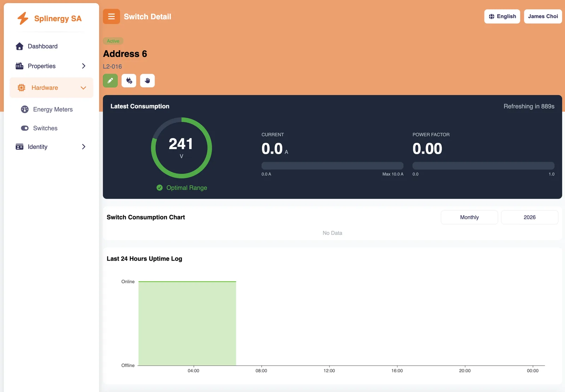Click the 16:00 axis label
Image resolution: width=565 pixels, height=392 pixels.
[397, 371]
